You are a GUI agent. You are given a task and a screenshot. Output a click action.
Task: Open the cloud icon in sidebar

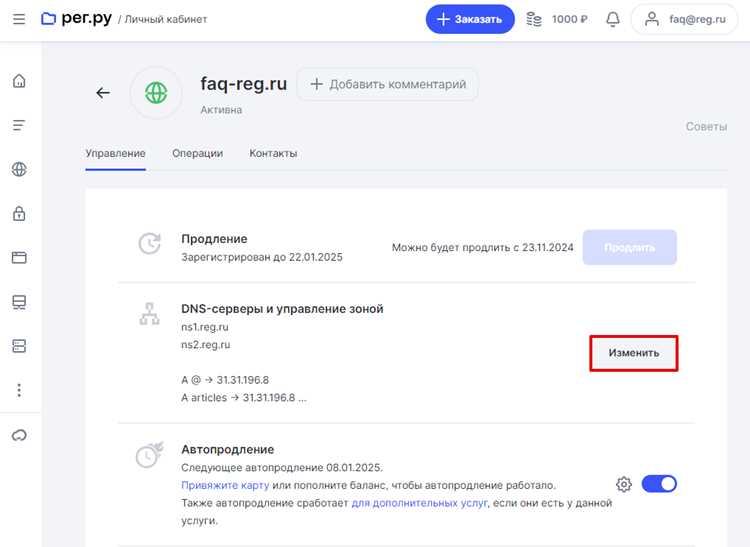19,435
